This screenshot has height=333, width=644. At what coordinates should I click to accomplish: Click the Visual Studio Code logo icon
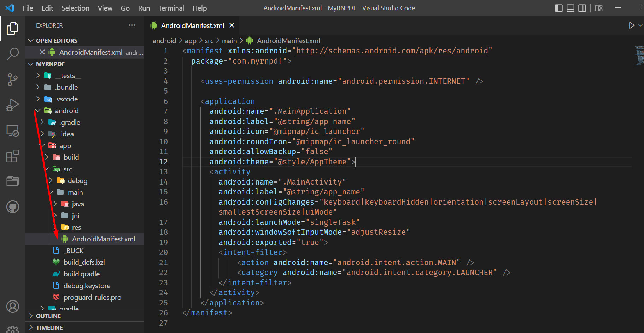coord(10,8)
